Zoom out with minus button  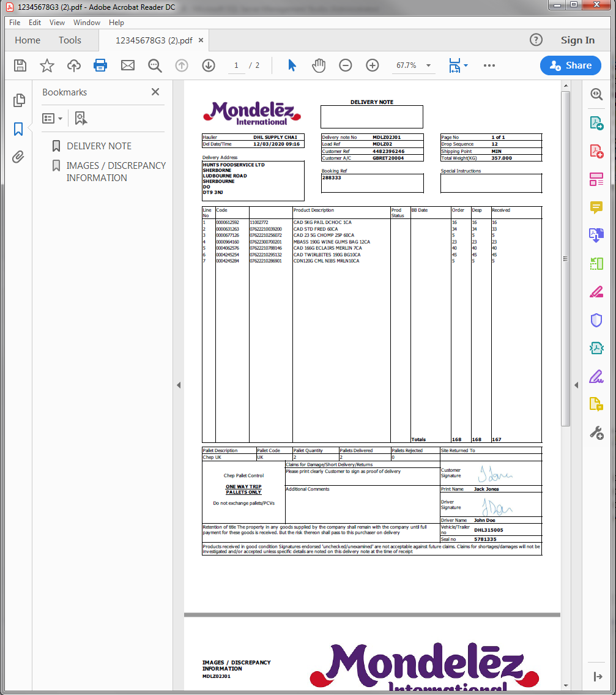pos(346,65)
